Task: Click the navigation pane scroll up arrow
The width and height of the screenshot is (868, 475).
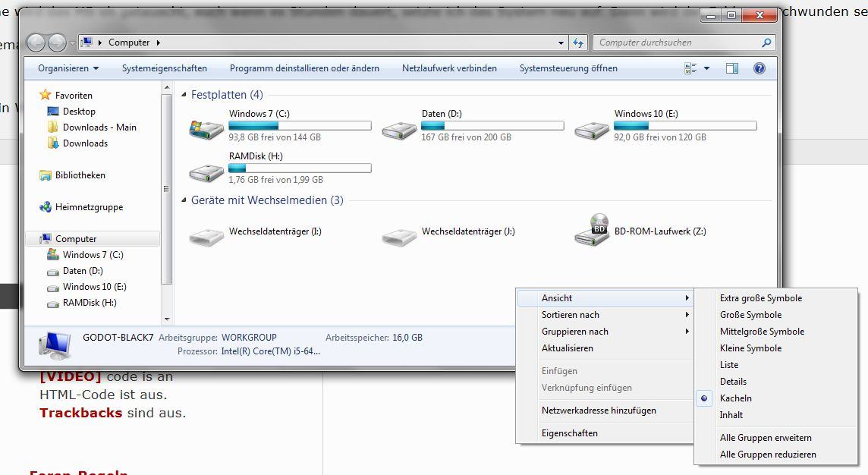Action: pyautogui.click(x=167, y=87)
